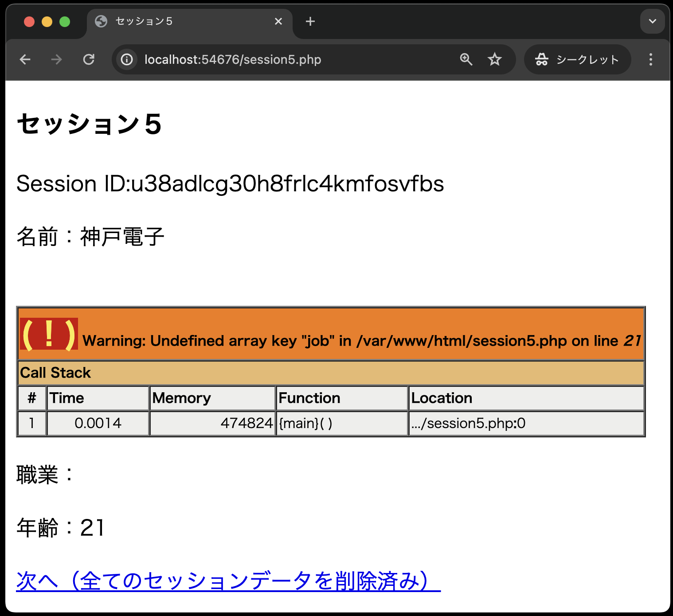The width and height of the screenshot is (673, 616).
Task: Click the red warning exclamation icon
Action: (x=49, y=334)
